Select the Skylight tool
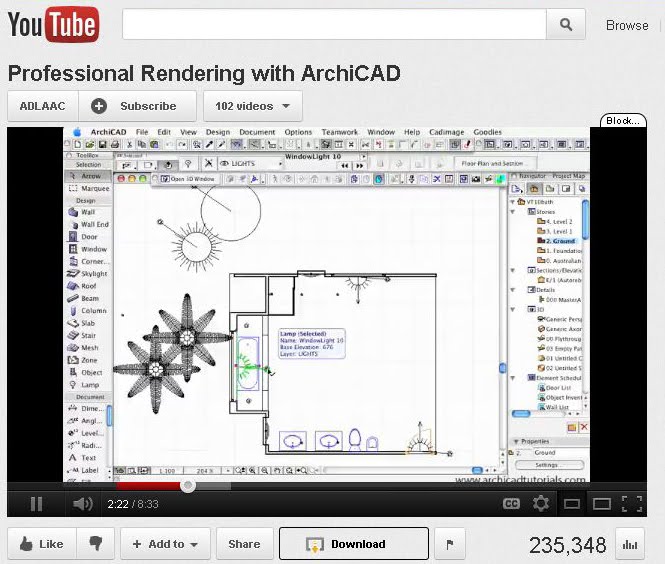The height and width of the screenshot is (564, 665). [x=87, y=274]
